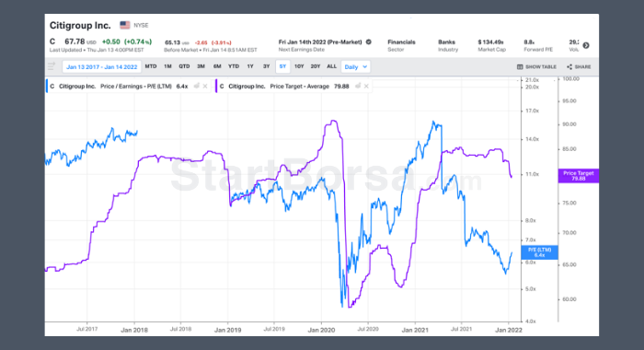Click the verified checkmark next to earnings date
Viewport: 644px width, 350px height.
(369, 42)
